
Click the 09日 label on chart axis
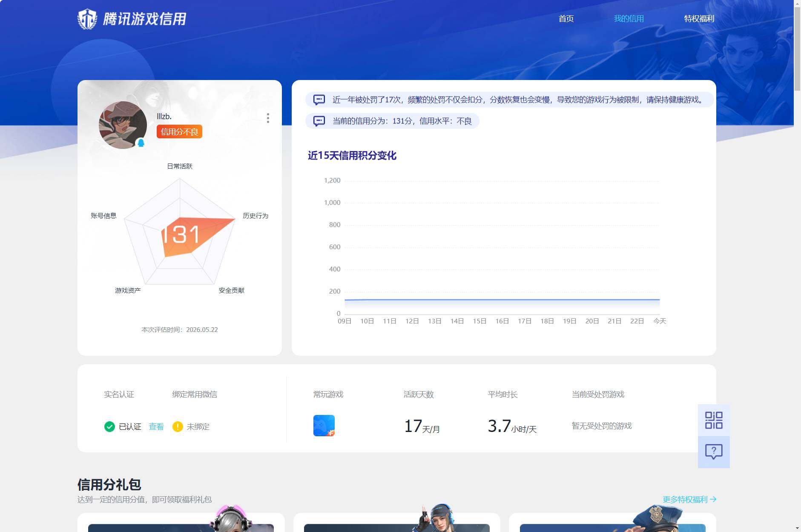click(x=345, y=321)
